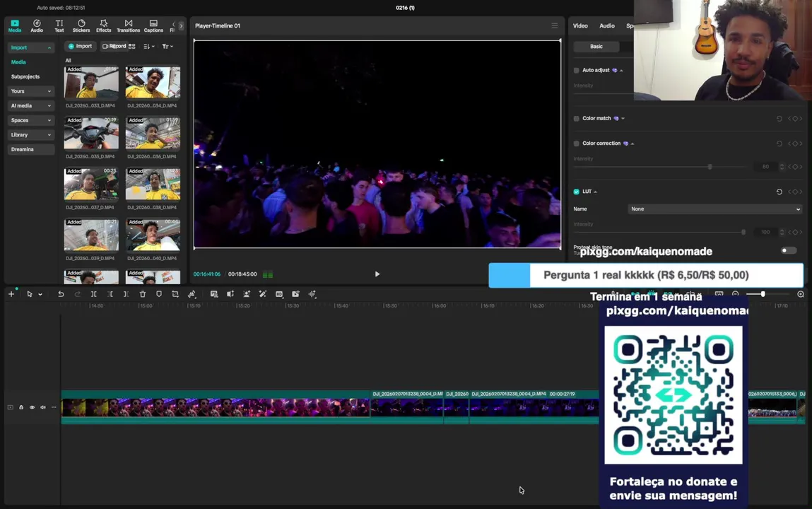This screenshot has height=509, width=812.
Task: Expand the Library sidebar section
Action: 30,134
